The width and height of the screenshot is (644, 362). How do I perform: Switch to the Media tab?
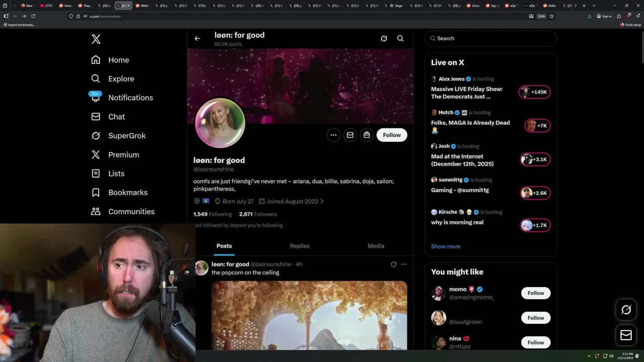(376, 246)
